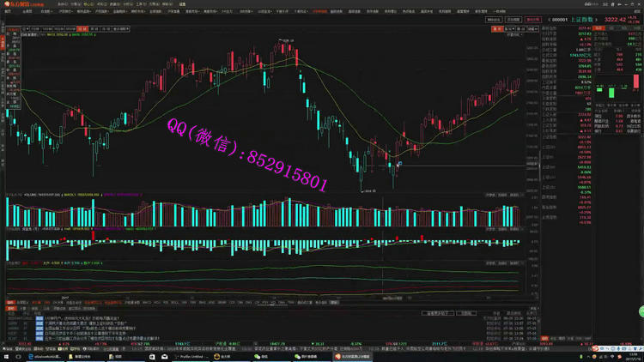Click the top icon in left vertical sidebar

(3, 29)
